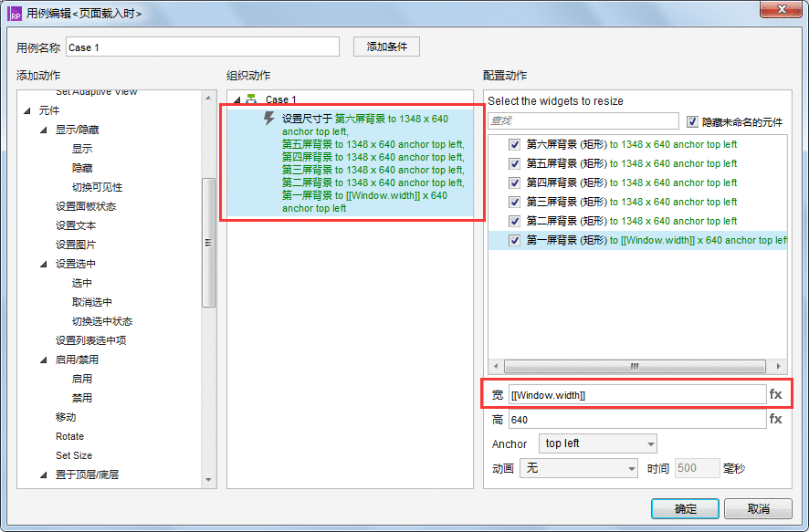Collapse the 设置选中 group
The image size is (809, 532).
44,264
